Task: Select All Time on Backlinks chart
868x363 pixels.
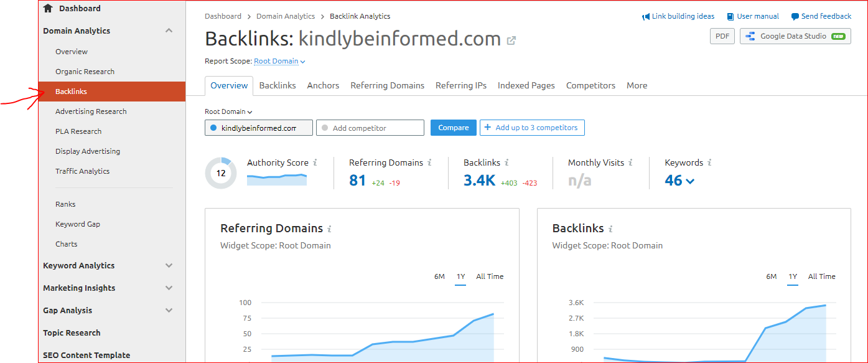Action: [x=822, y=276]
